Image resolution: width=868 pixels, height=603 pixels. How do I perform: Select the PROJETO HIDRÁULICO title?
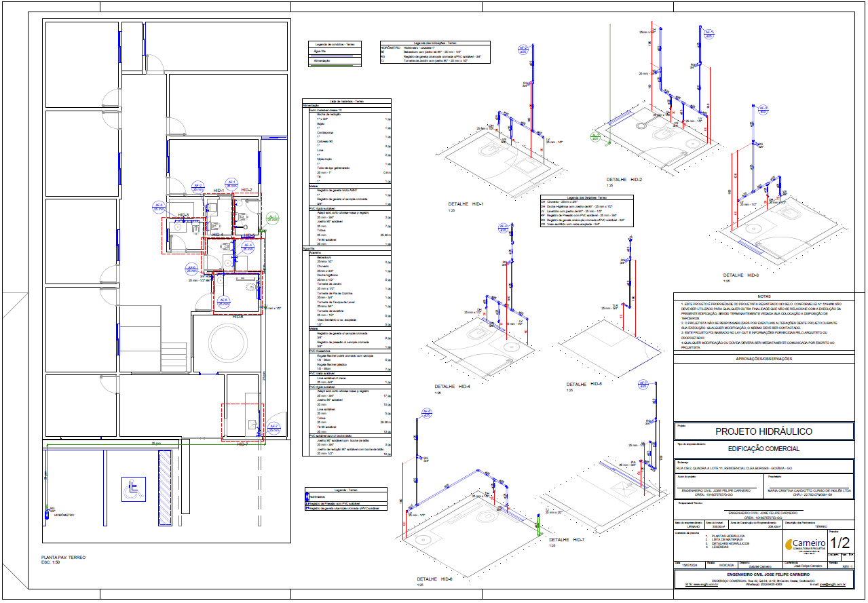(x=763, y=431)
